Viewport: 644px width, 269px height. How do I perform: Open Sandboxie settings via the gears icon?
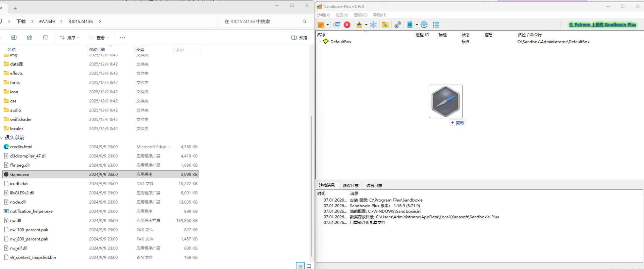click(397, 25)
